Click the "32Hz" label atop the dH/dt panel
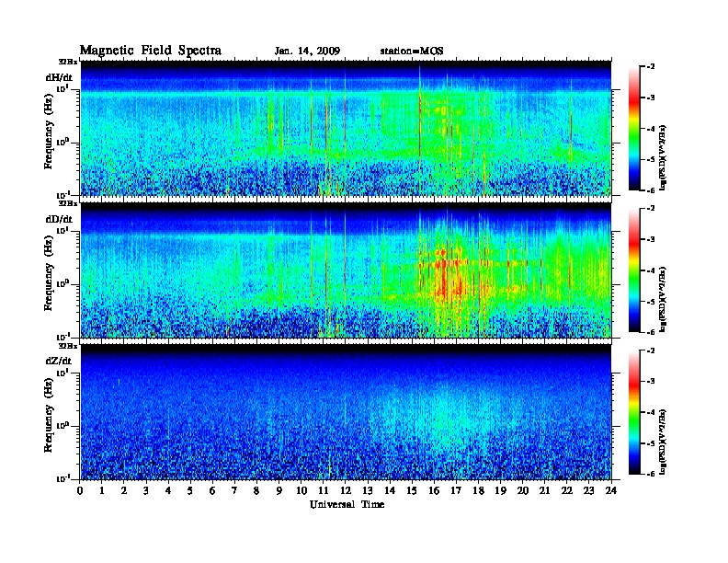Viewport: 728px width, 563px height. (x=67, y=62)
